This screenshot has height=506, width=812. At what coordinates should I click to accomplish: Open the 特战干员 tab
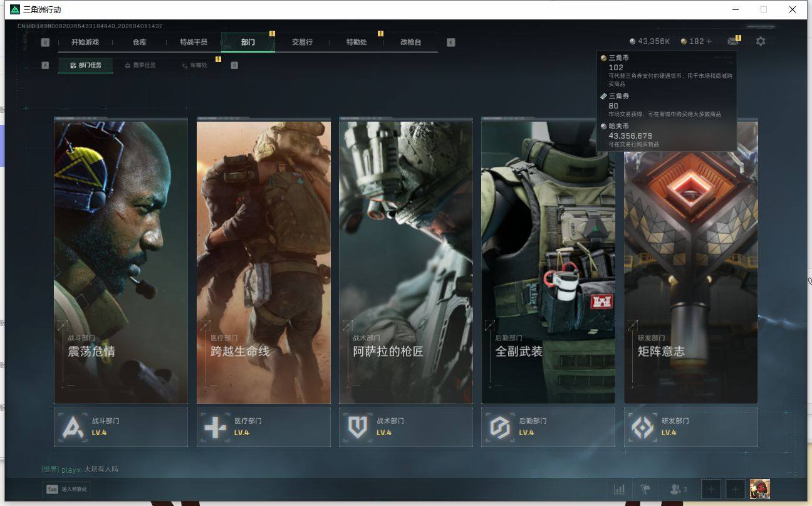[x=194, y=42]
